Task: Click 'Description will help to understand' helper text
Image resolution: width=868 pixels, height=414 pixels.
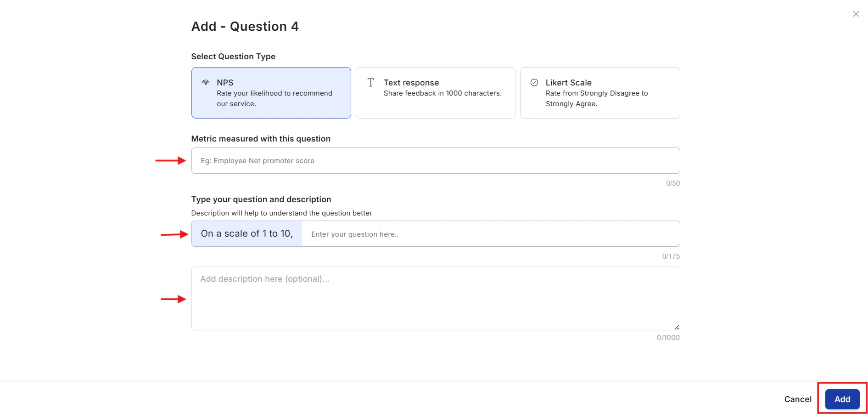Action: pos(281,213)
